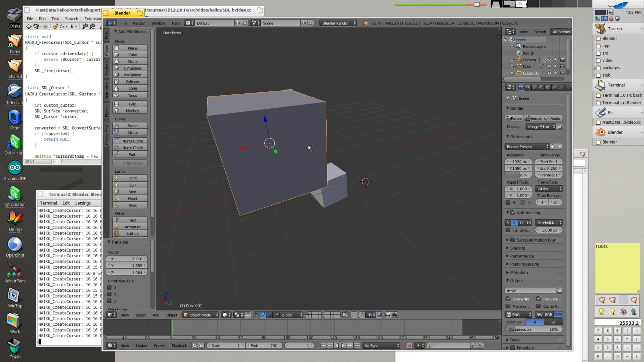Click the Render button in properties
The height and width of the screenshot is (362, 644).
point(514,118)
